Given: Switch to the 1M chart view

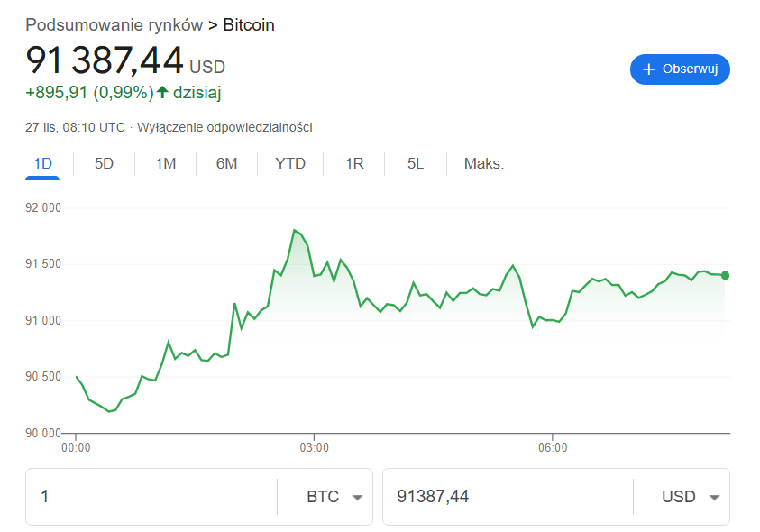Looking at the screenshot, I should point(165,163).
